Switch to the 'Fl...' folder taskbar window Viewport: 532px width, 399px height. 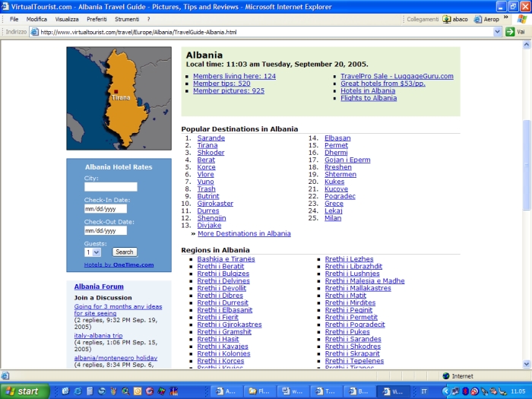260,391
